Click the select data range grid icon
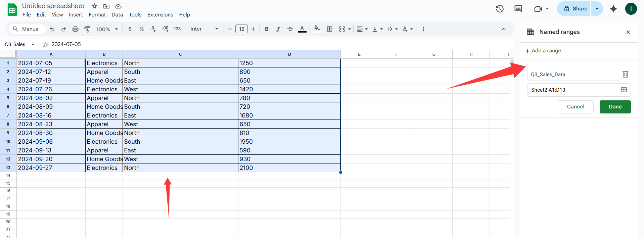 click(624, 90)
